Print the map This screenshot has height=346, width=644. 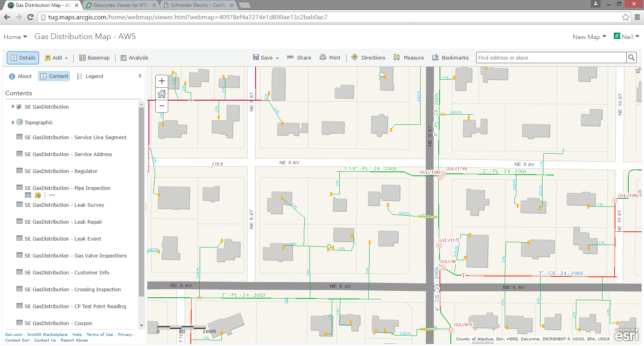330,58
